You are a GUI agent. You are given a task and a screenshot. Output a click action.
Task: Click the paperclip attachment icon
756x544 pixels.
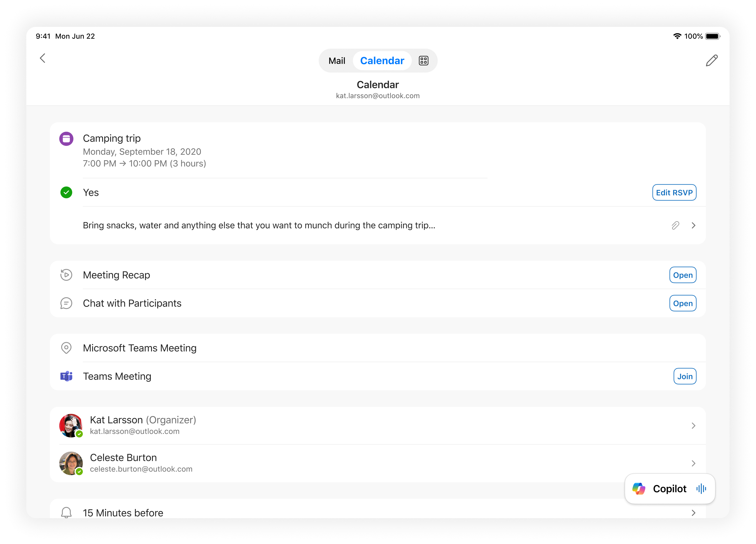(675, 225)
